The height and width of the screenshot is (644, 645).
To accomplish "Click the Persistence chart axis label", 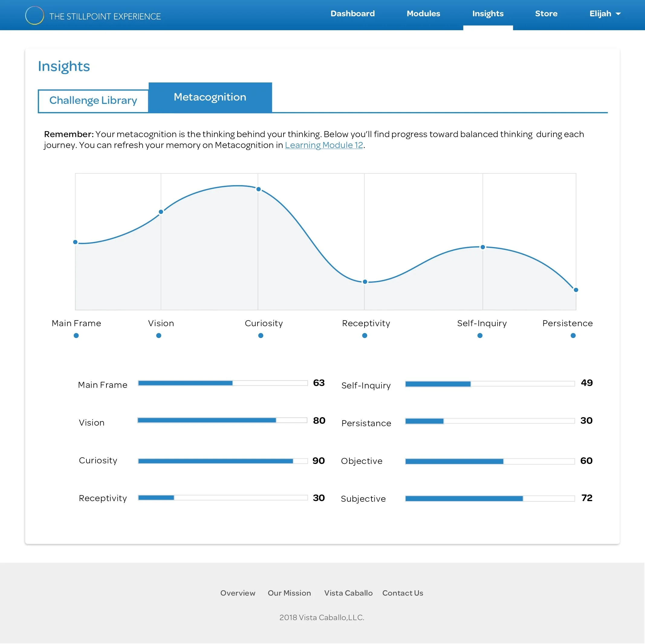I will (567, 323).
